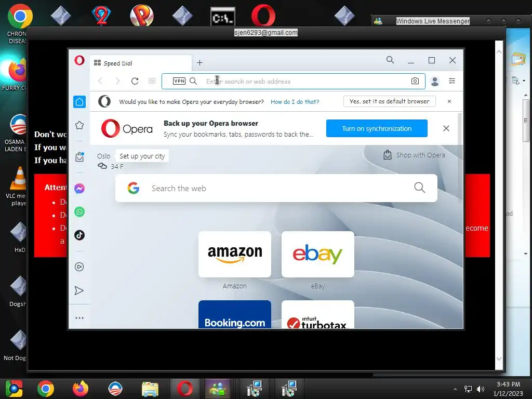Image resolution: width=532 pixels, height=399 pixels.
Task: Open the Amazon speed dial tile
Action: [x=235, y=254]
